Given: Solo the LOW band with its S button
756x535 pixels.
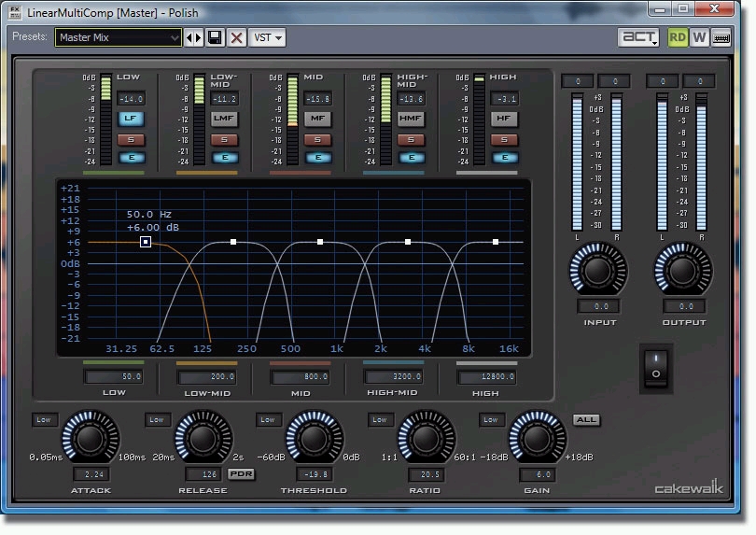Looking at the screenshot, I should coord(131,140).
